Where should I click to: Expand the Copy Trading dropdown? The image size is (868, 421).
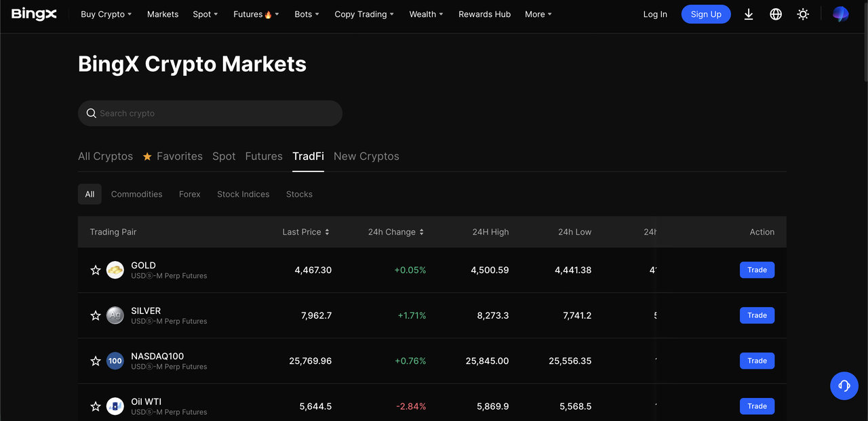click(364, 14)
